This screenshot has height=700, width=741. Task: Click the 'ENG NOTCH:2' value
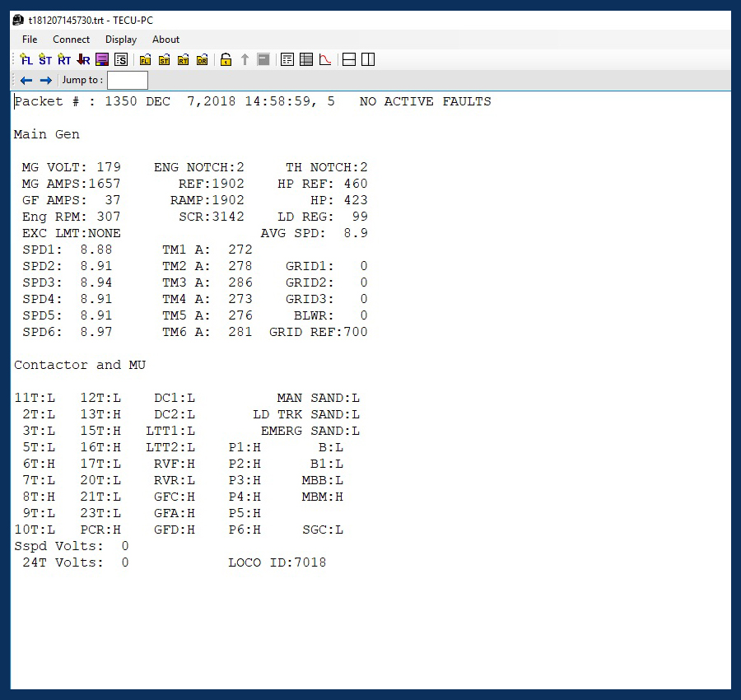tap(199, 167)
